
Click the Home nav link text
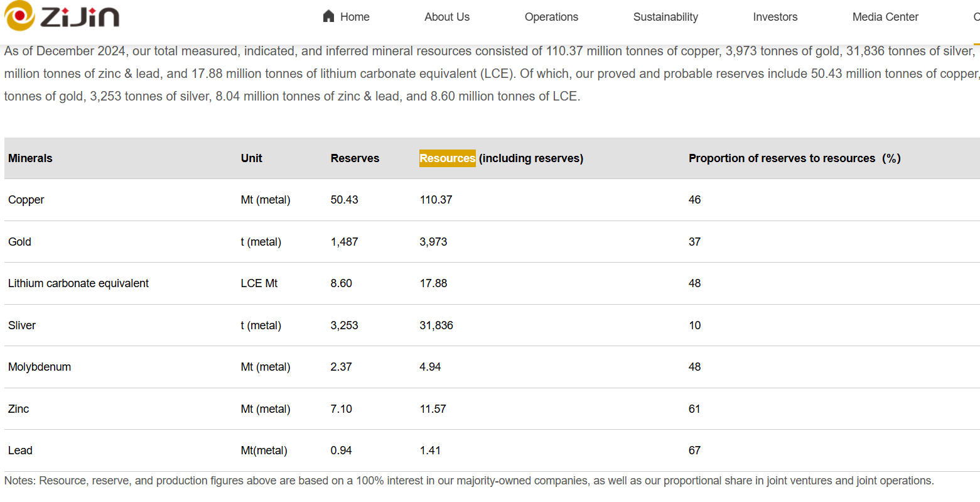click(x=355, y=17)
